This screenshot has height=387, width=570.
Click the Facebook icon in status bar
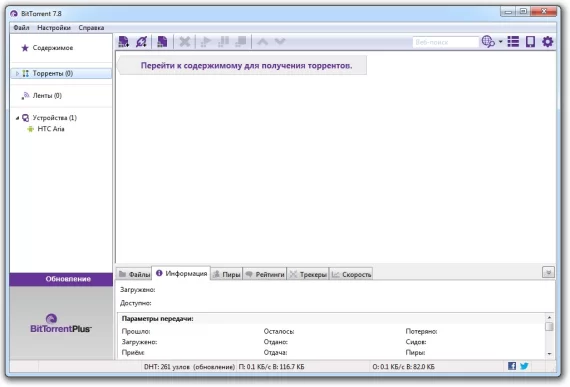pyautogui.click(x=512, y=366)
